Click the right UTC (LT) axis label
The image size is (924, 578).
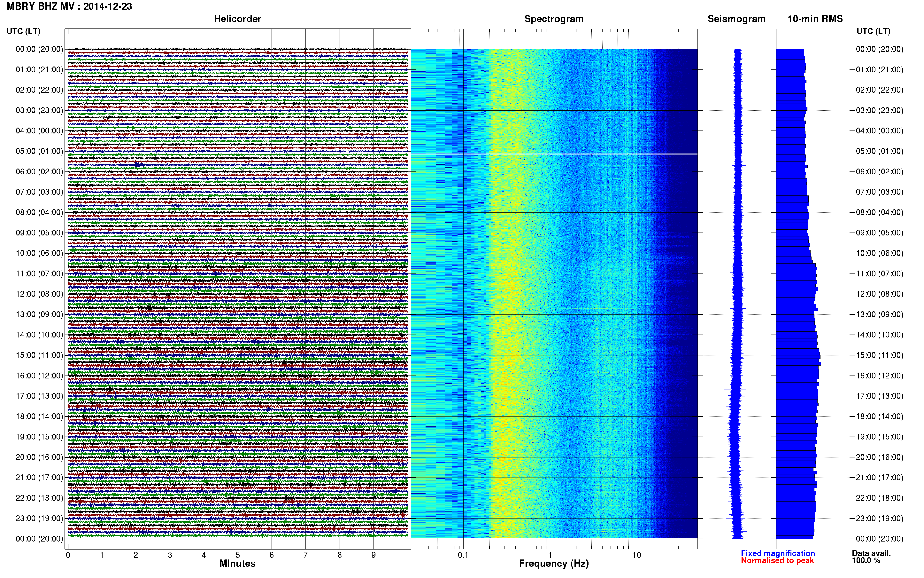point(873,31)
